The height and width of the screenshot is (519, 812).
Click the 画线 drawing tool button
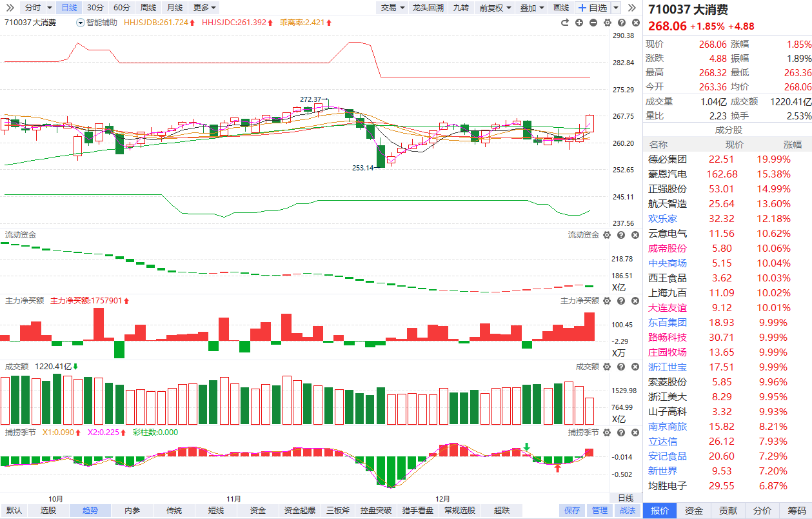pyautogui.click(x=561, y=8)
